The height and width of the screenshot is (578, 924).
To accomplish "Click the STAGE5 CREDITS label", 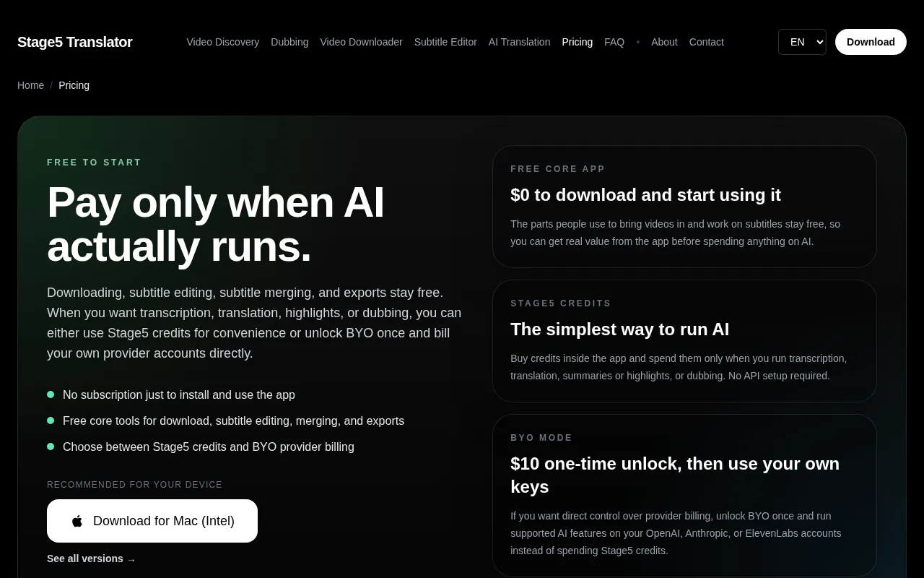I will (560, 303).
